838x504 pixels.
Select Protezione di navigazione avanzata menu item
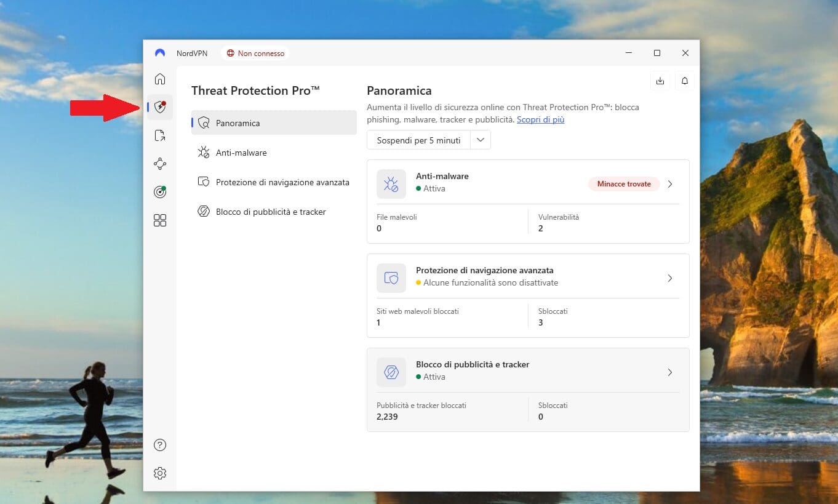pos(282,182)
